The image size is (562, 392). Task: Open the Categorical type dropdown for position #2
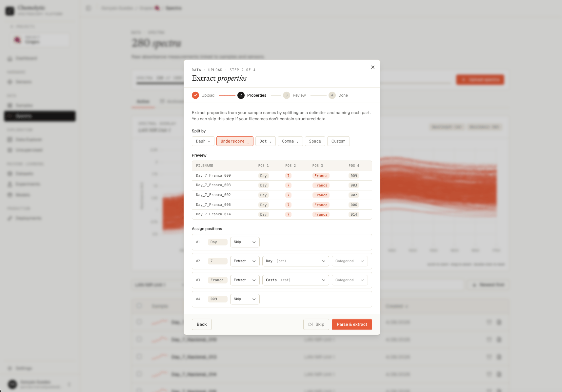[350, 261]
